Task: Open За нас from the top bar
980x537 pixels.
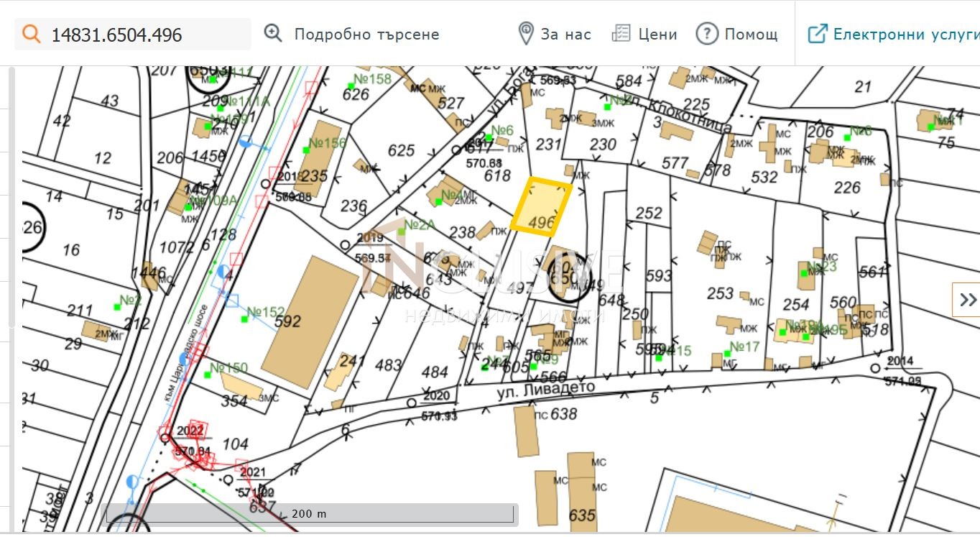Action: (566, 33)
